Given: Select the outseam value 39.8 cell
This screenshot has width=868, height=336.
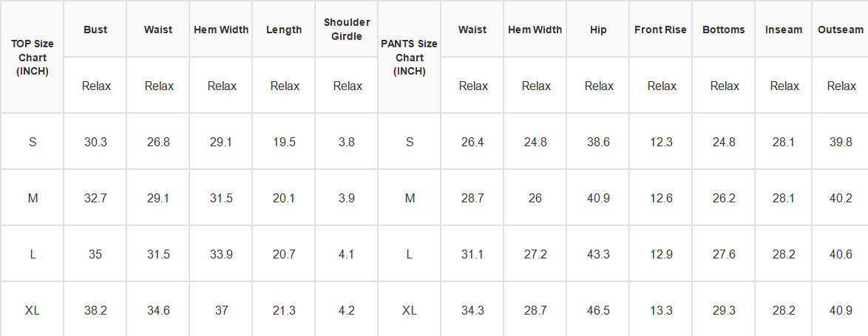Looking at the screenshot, I should click(x=840, y=142).
